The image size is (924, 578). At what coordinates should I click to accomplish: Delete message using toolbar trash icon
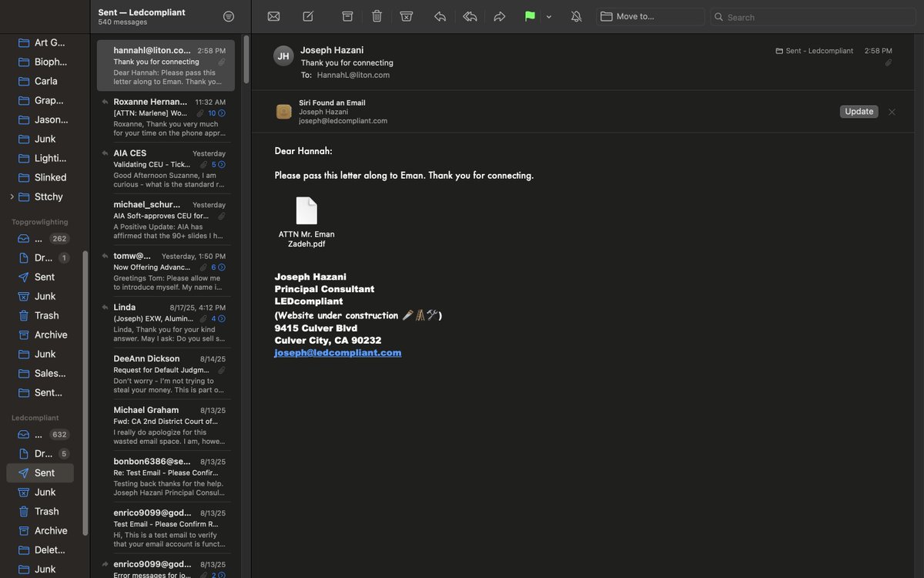[x=377, y=16]
